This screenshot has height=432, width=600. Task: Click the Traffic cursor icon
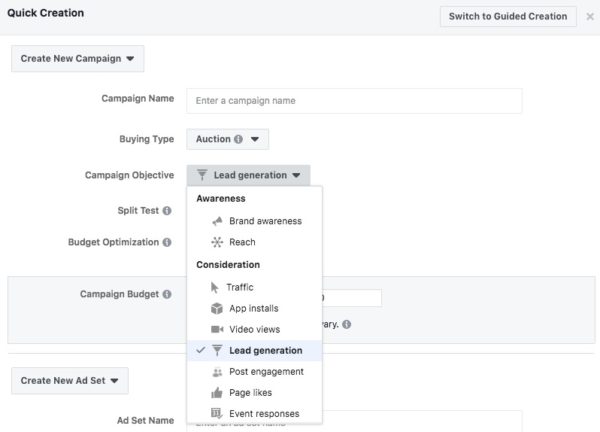click(x=215, y=287)
